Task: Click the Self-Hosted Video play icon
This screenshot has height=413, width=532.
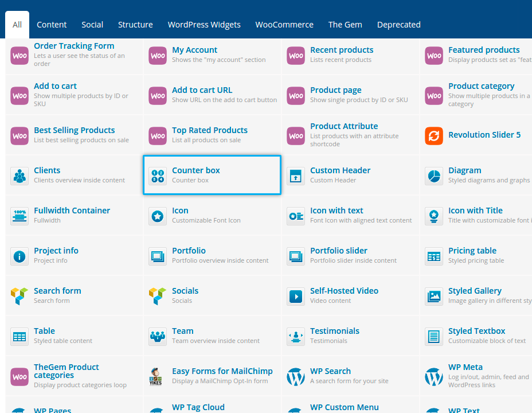Action: click(296, 297)
